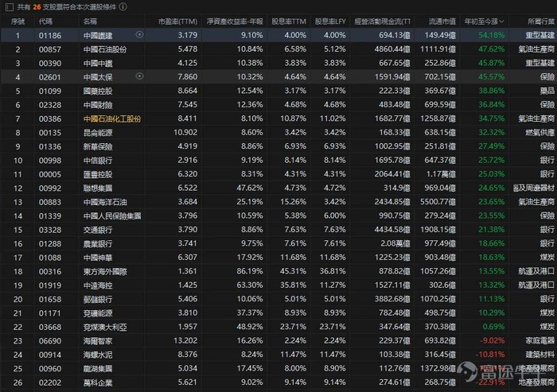Click the 1.17萬億 market cap value

tap(441, 174)
